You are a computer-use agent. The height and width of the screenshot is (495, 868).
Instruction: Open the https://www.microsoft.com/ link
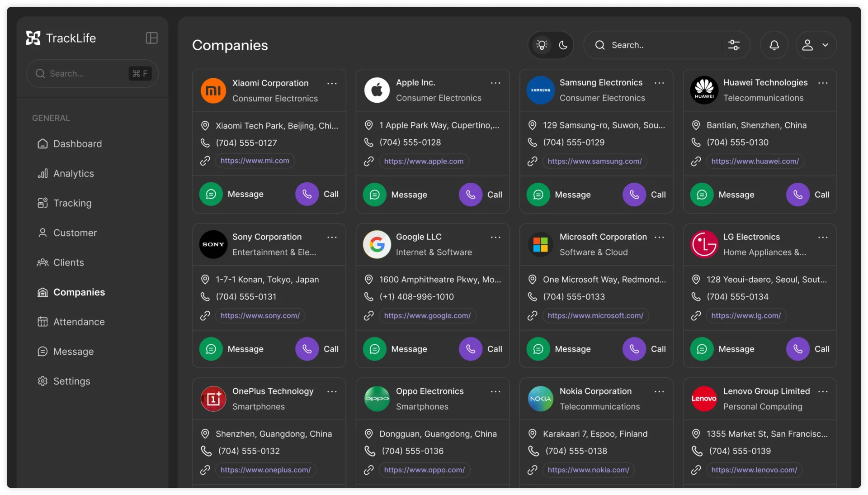[x=595, y=316]
